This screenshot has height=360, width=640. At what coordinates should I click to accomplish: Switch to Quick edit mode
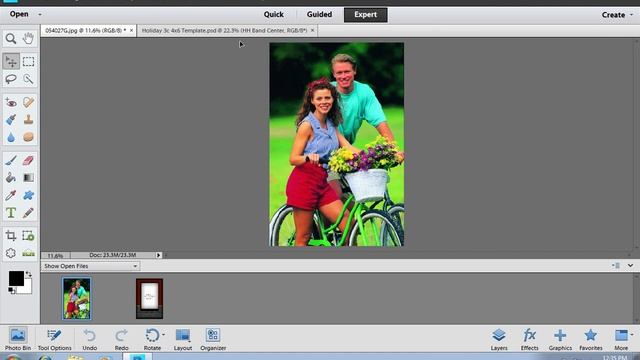[273, 15]
